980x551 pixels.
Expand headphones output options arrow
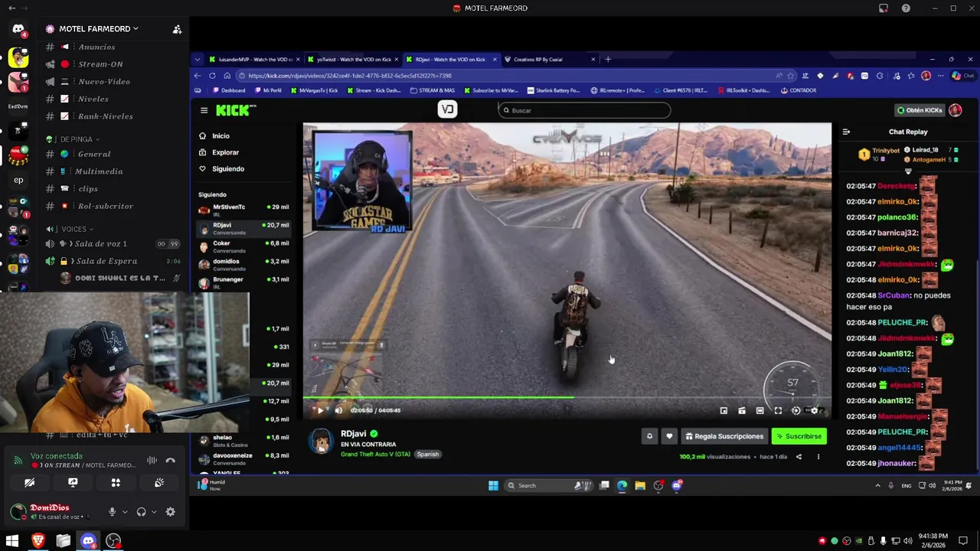(x=153, y=512)
